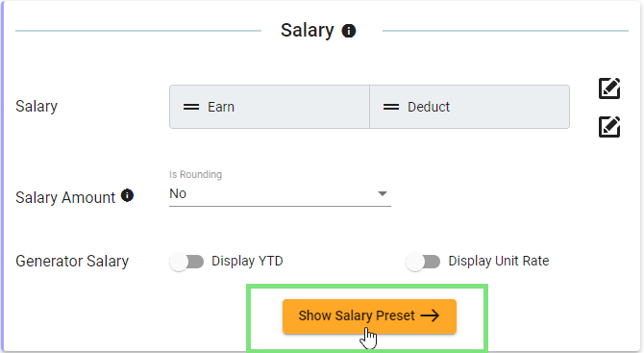This screenshot has width=644, height=353.
Task: Open the Is Rounding dropdown arrow
Action: [x=383, y=193]
